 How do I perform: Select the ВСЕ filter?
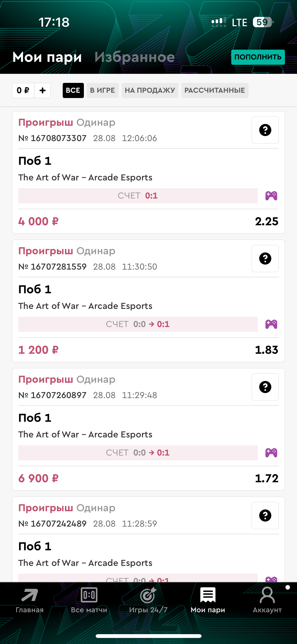[x=73, y=90]
